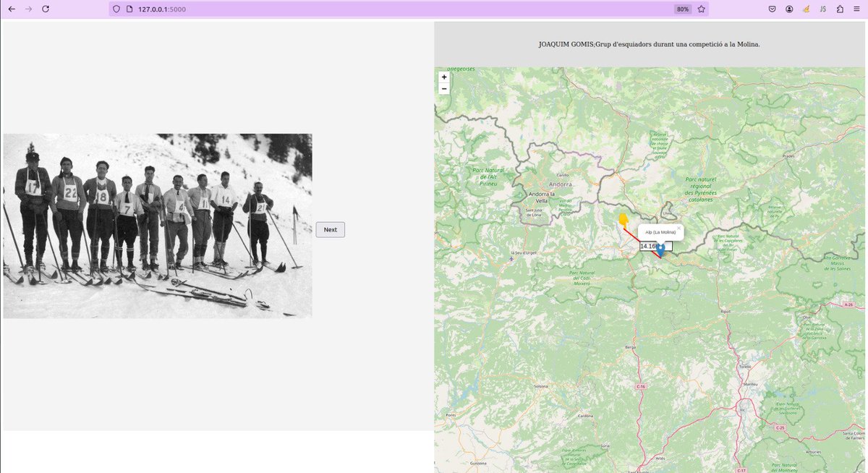Click the Solsona town label on map
Screen dimensions: 868x473
[x=540, y=385]
